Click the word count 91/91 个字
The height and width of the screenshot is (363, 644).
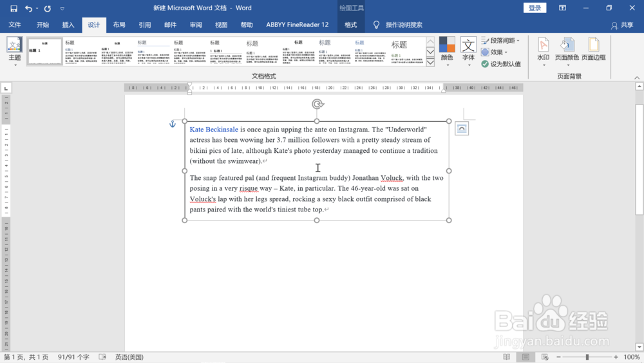(x=73, y=357)
